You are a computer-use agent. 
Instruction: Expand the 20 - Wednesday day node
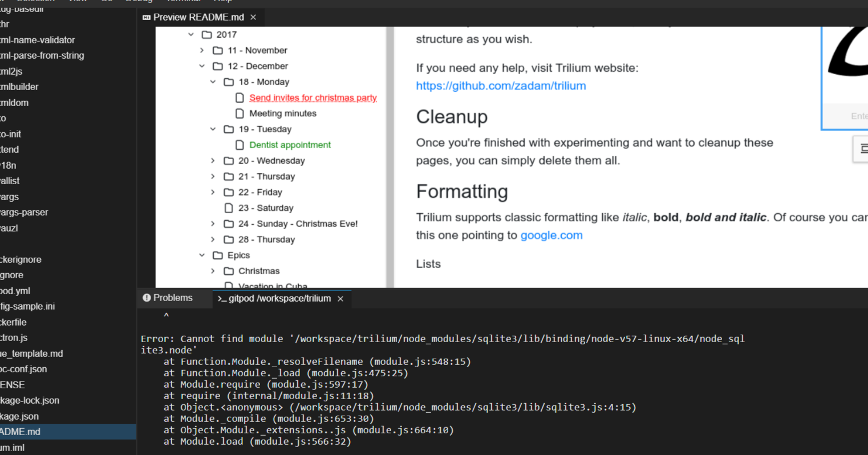click(x=213, y=160)
